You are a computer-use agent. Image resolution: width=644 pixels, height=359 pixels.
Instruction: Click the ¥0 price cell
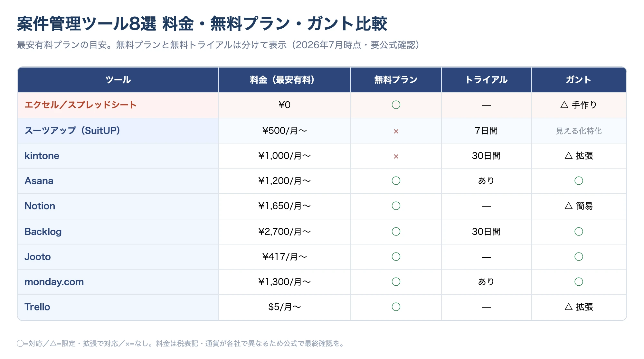pyautogui.click(x=285, y=105)
